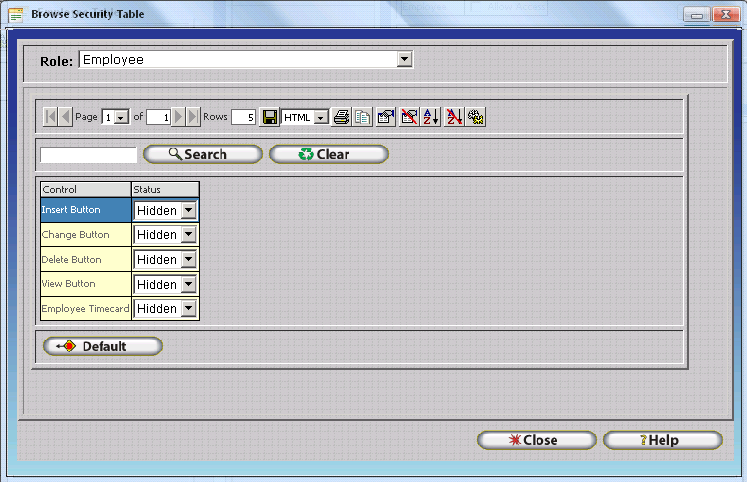747x482 pixels.
Task: Click the previous page arrow
Action: point(65,117)
